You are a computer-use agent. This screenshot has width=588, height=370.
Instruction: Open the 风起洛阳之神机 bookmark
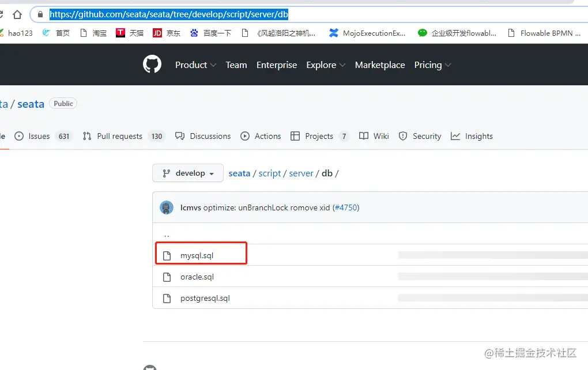click(x=278, y=33)
